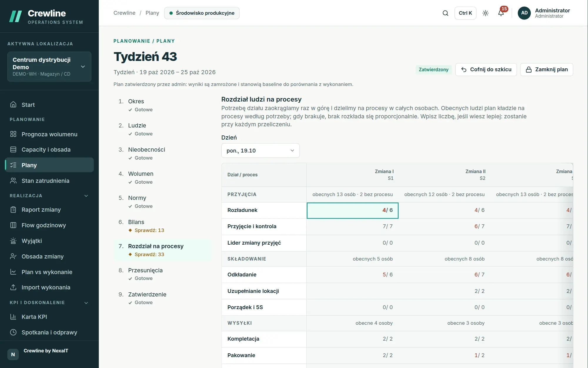Open step 9 Zatwierdzenie
588x368 pixels.
(x=163, y=298)
